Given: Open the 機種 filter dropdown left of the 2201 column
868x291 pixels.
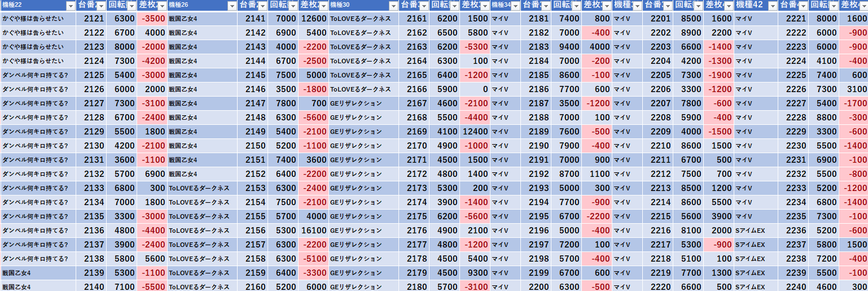Looking at the screenshot, I should [637, 6].
